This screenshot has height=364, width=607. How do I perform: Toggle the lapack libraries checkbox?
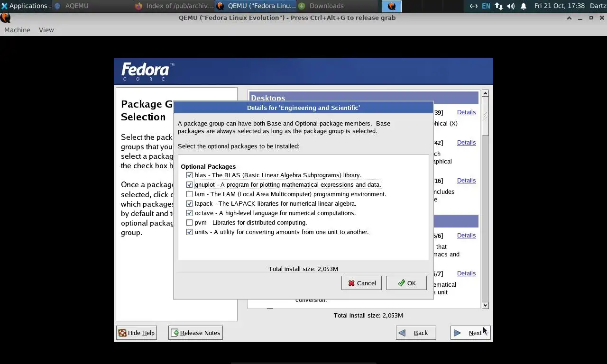190,204
